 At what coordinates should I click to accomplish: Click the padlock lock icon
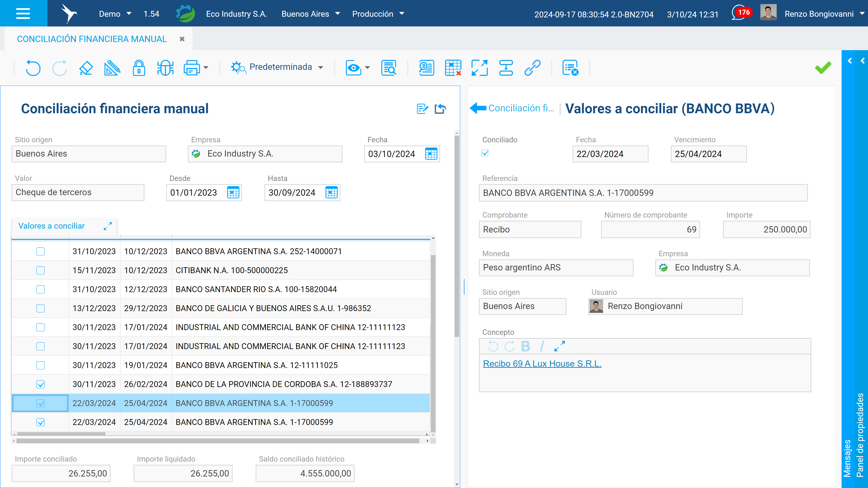click(139, 68)
